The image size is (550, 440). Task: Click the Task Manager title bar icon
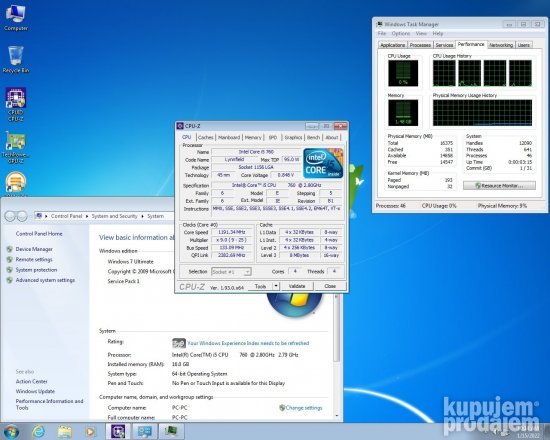380,24
